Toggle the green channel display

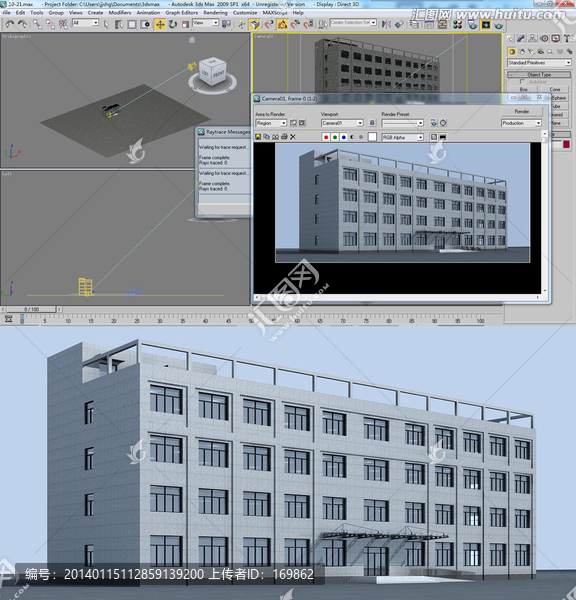pos(335,137)
